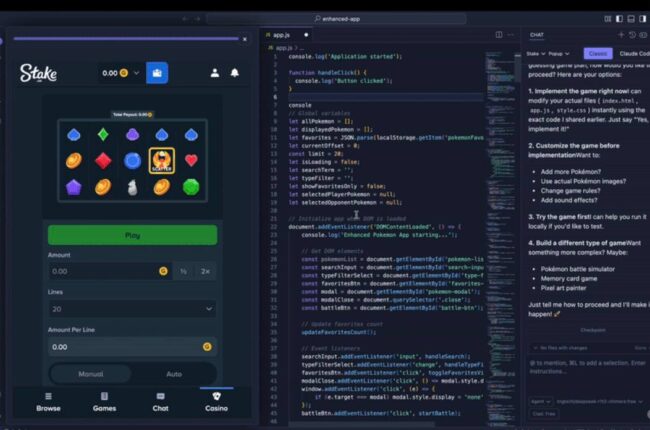Open the user profile icon

point(214,73)
